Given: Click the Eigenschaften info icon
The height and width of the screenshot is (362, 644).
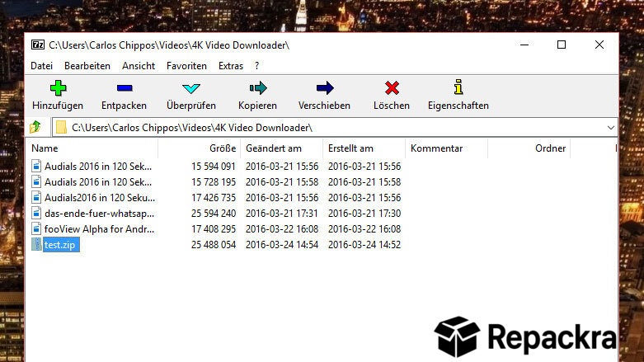Looking at the screenshot, I should pyautogui.click(x=458, y=87).
